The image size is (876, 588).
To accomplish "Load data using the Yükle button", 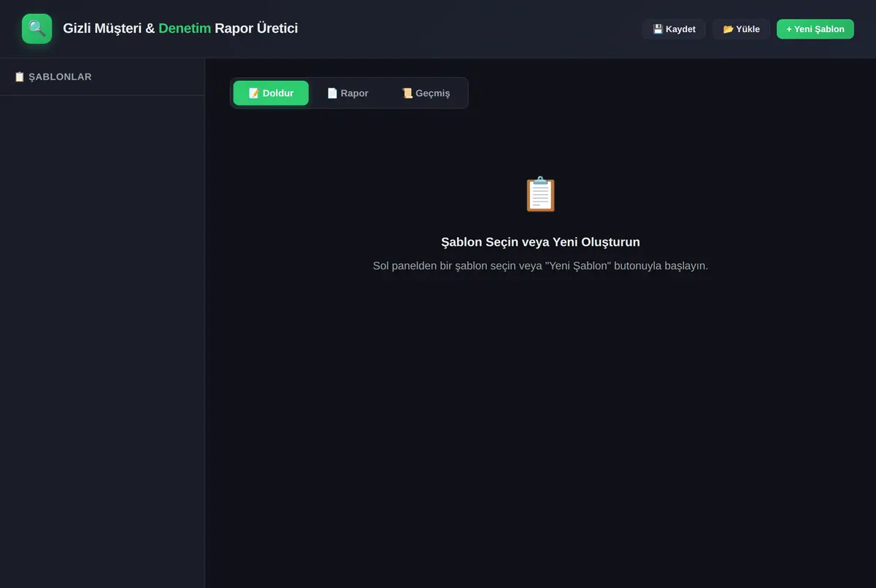I will pyautogui.click(x=741, y=29).
